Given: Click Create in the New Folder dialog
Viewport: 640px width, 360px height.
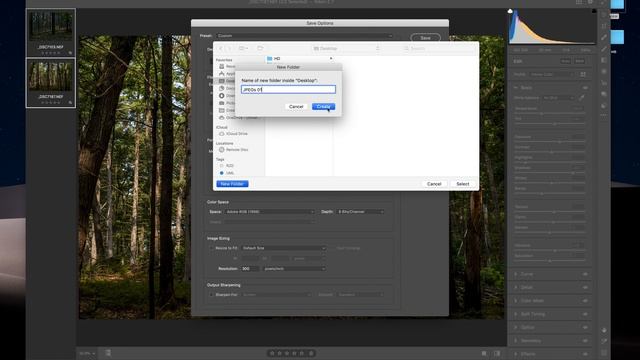Looking at the screenshot, I should (x=323, y=107).
